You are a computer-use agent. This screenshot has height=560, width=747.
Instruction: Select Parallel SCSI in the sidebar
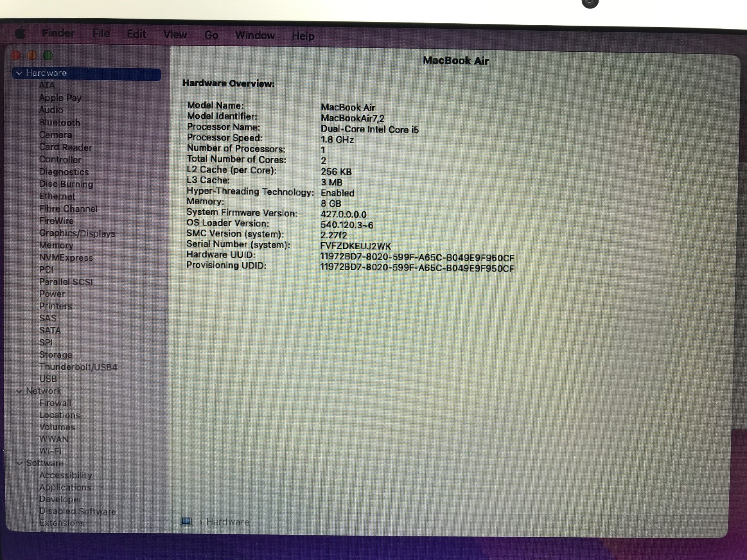click(66, 282)
